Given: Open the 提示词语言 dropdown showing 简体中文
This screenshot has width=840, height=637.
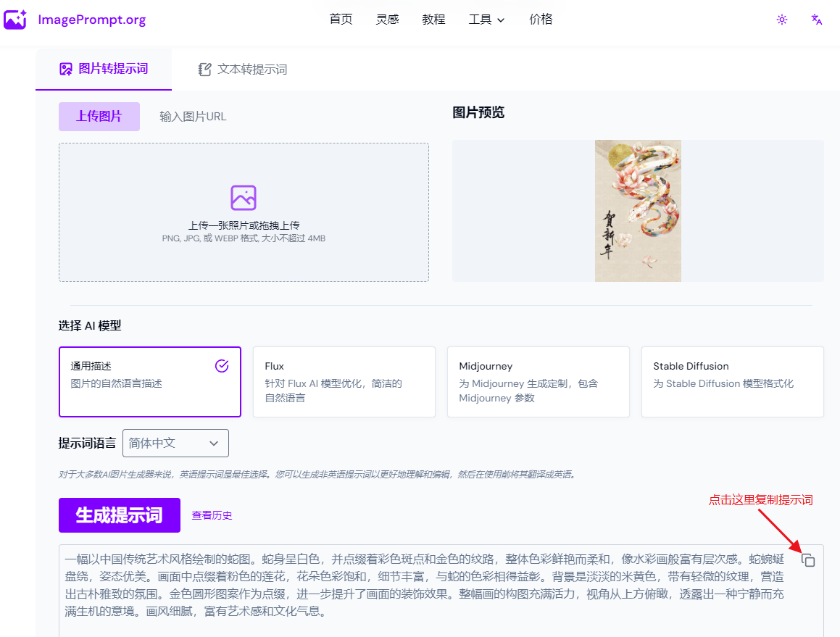Looking at the screenshot, I should [x=175, y=443].
